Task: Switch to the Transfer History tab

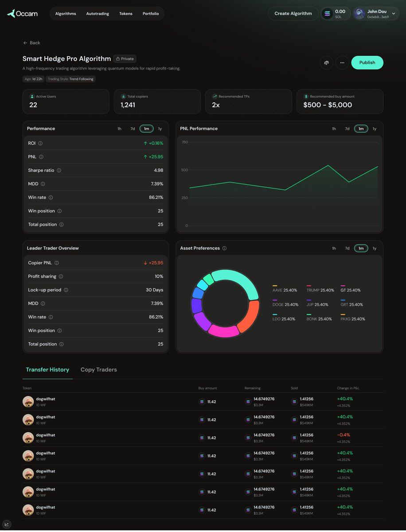Action: (x=47, y=370)
